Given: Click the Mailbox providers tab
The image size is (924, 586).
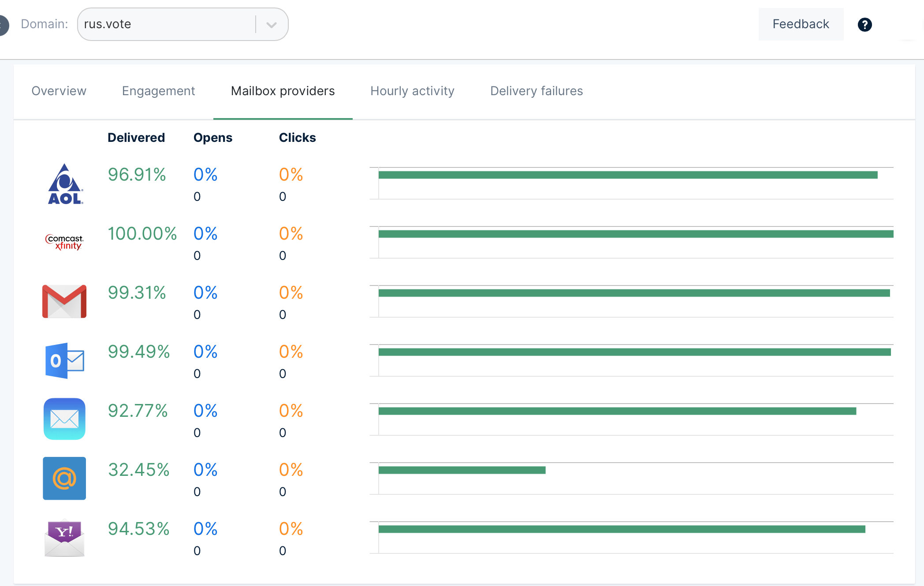Looking at the screenshot, I should pyautogui.click(x=283, y=91).
